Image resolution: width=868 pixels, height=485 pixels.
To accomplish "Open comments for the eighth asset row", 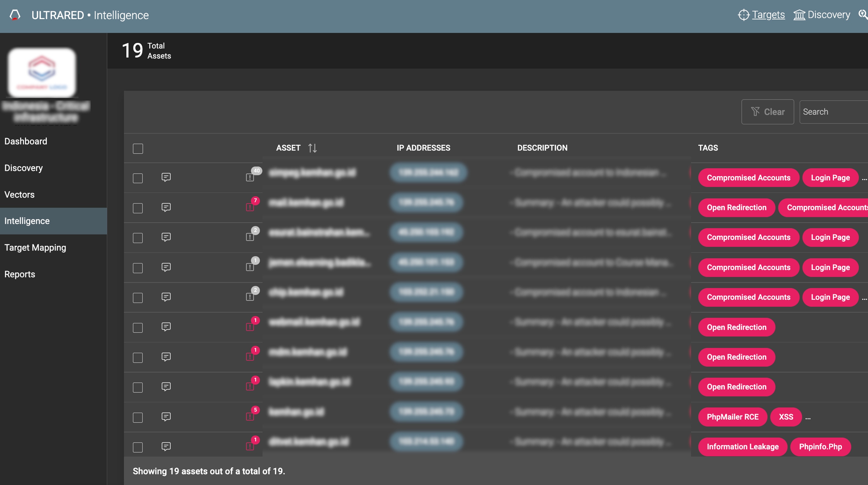I will [166, 386].
